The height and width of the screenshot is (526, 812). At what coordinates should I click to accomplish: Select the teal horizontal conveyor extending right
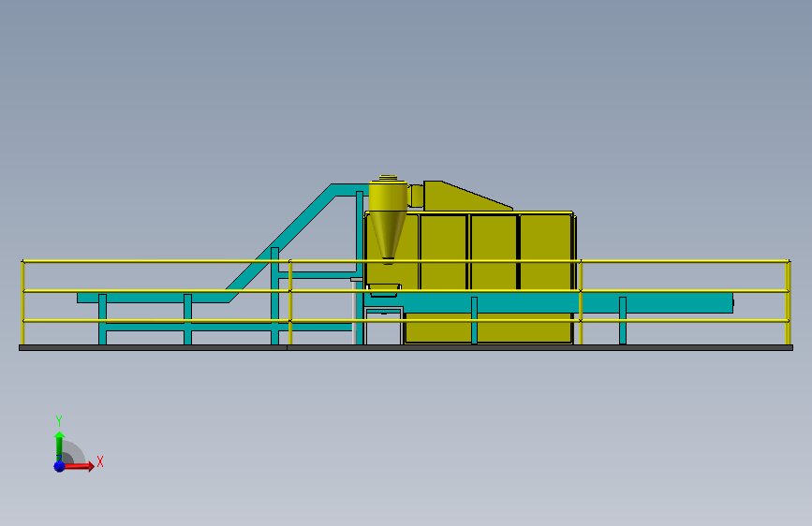(x=549, y=303)
